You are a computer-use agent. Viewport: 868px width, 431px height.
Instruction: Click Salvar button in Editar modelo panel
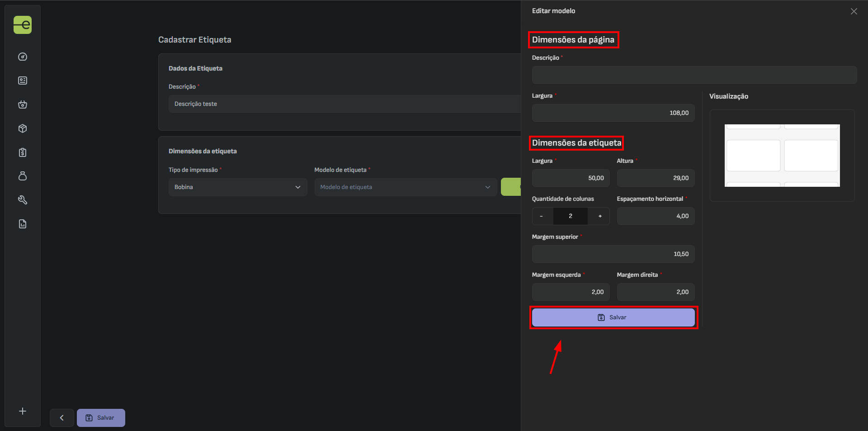pyautogui.click(x=613, y=317)
